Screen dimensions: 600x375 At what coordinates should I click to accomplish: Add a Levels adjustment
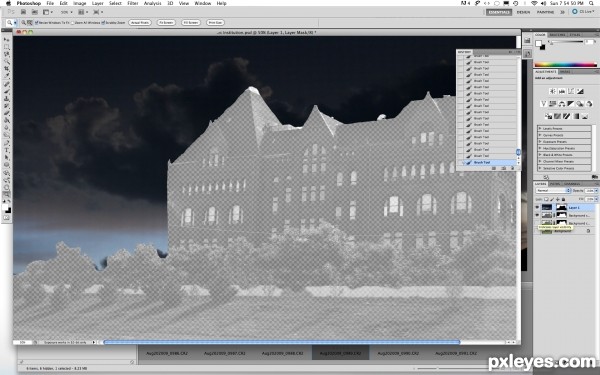pyautogui.click(x=562, y=91)
